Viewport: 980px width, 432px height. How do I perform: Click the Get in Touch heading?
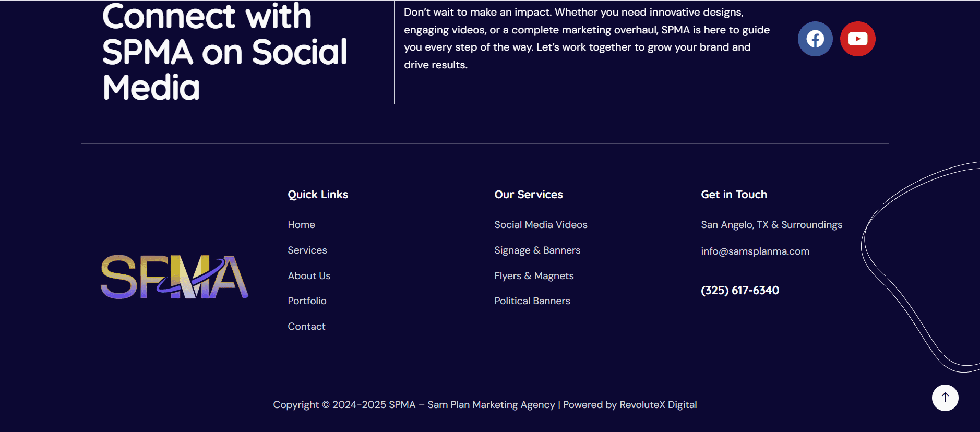click(734, 195)
